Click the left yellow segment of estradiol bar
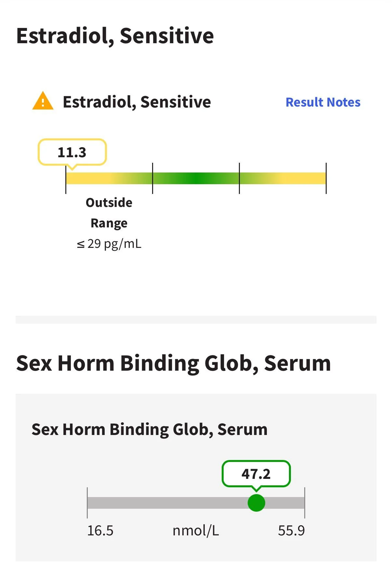This screenshot has height=588, width=392. 109,178
